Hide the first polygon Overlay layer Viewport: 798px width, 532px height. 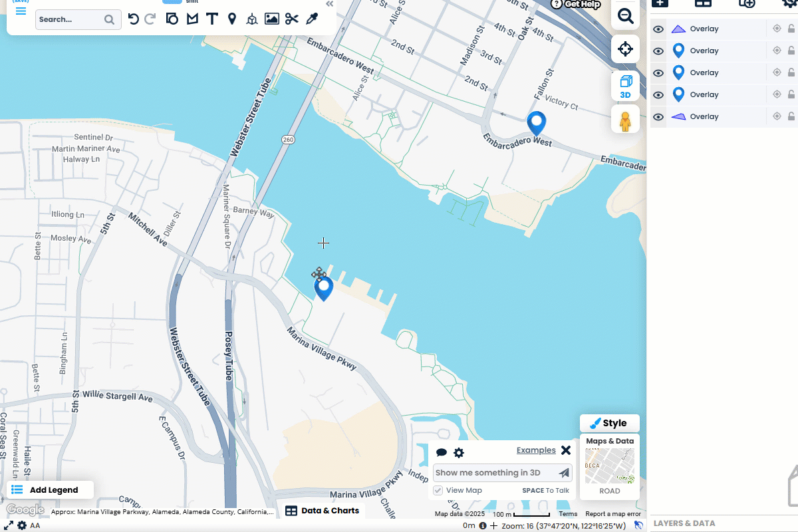pos(658,29)
